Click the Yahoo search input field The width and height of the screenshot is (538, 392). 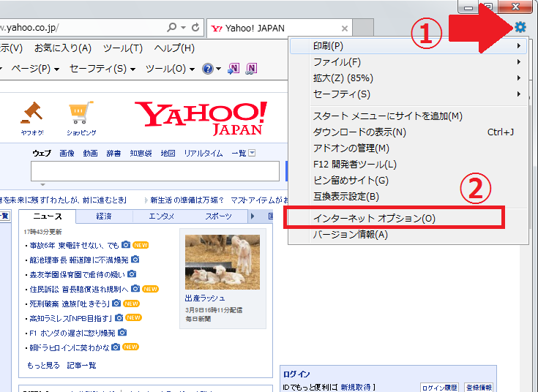[155, 171]
